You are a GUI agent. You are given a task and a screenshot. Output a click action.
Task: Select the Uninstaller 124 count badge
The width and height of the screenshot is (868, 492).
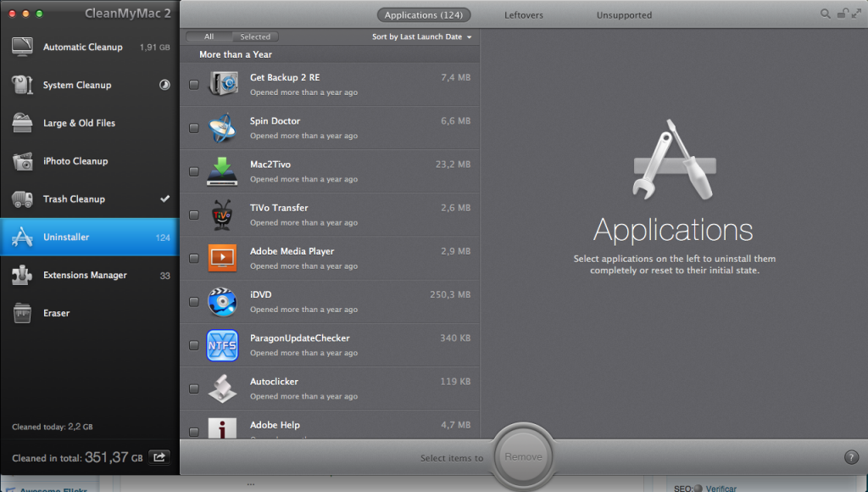[x=163, y=238]
